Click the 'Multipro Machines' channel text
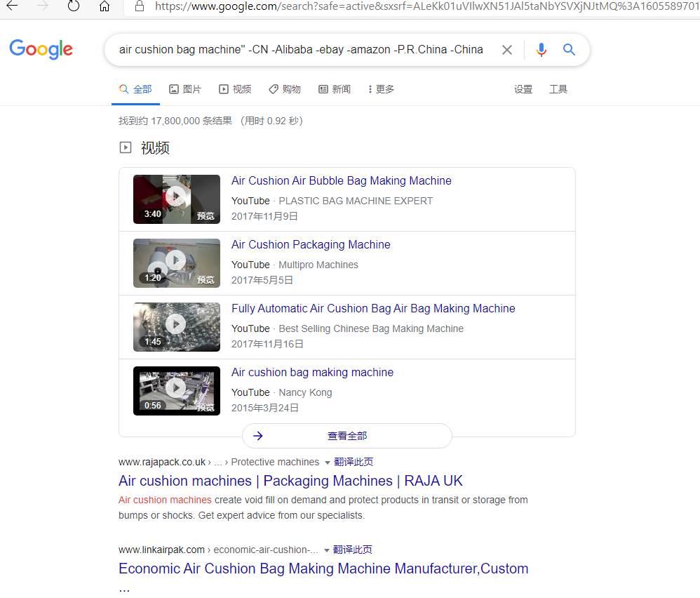 pyautogui.click(x=318, y=265)
